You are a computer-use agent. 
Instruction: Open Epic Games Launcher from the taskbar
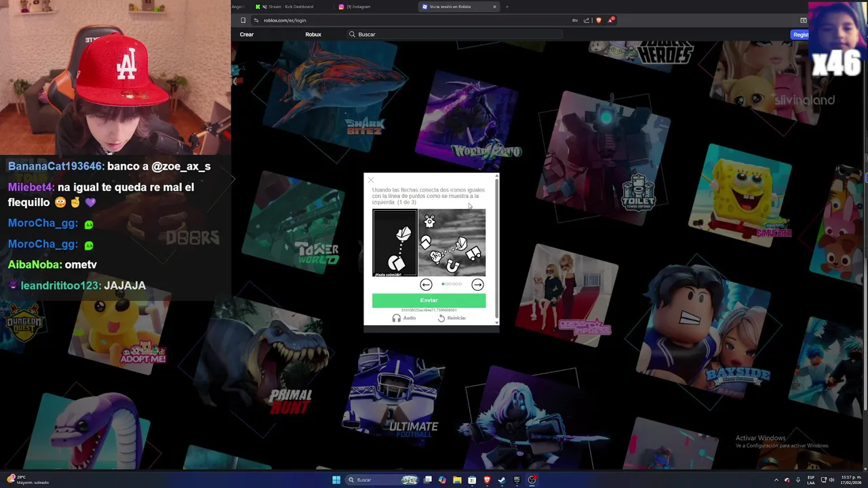point(517,480)
